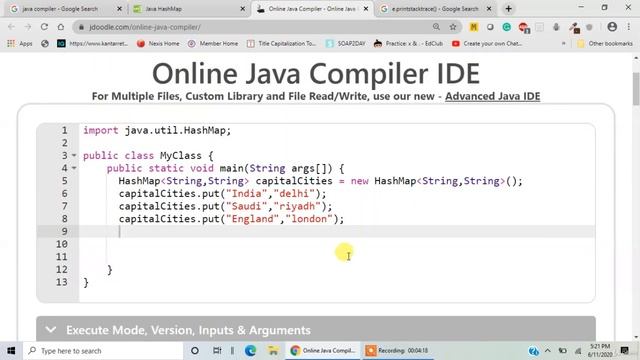Click the page vertical scrollbar thumb
The height and width of the screenshot is (360, 640).
click(636, 89)
